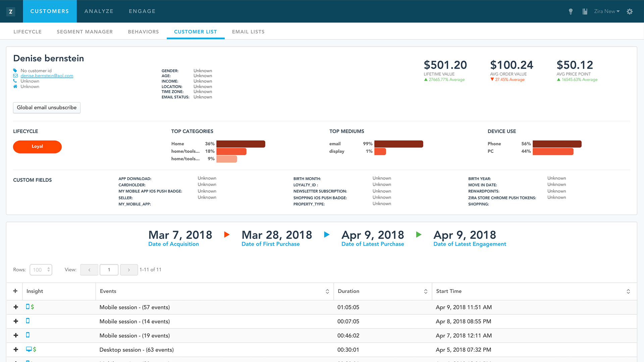Expand the first mobile session row with plus icon
The width and height of the screenshot is (644, 362).
tap(15, 307)
